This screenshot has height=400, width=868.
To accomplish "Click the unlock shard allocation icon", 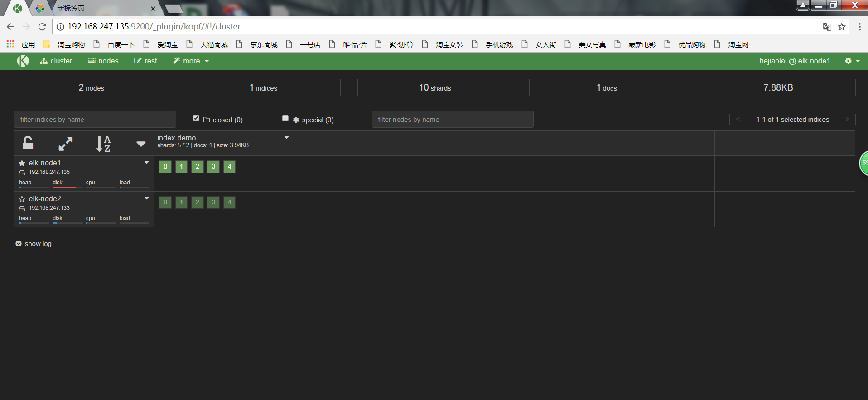I will point(28,143).
